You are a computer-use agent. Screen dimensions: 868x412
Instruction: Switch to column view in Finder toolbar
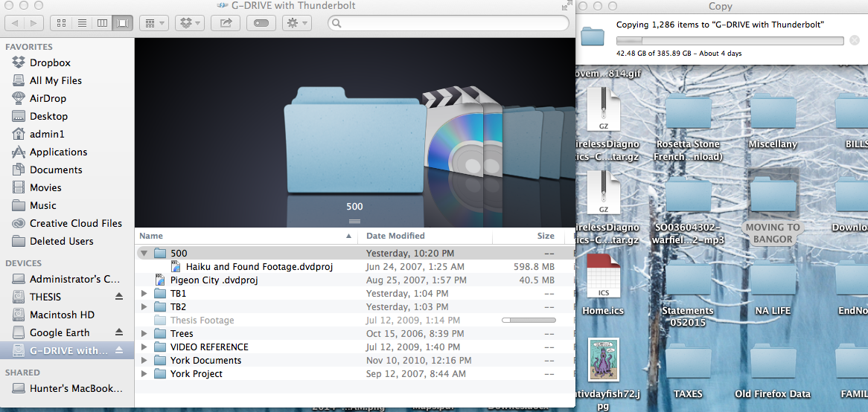[x=103, y=23]
